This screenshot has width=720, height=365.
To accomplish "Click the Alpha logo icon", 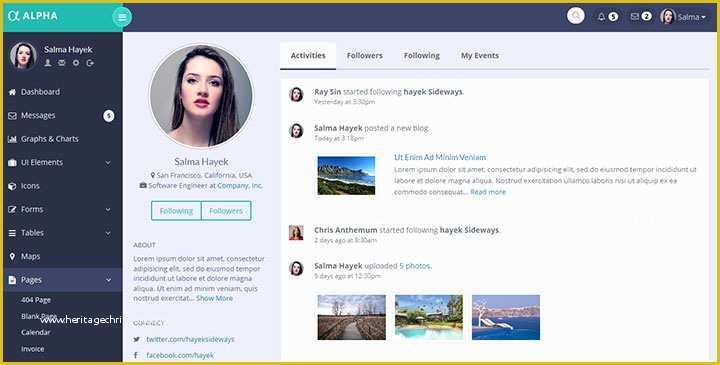I will (14, 16).
